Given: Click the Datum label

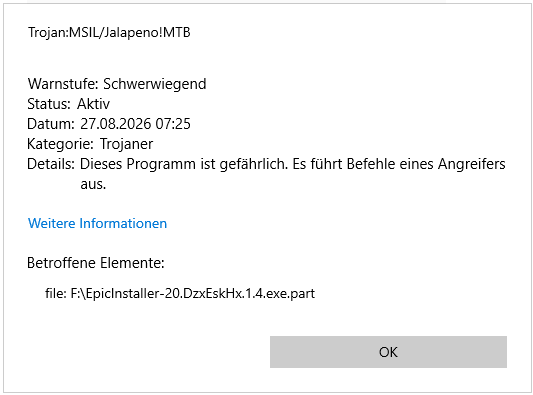Looking at the screenshot, I should 51,124.
